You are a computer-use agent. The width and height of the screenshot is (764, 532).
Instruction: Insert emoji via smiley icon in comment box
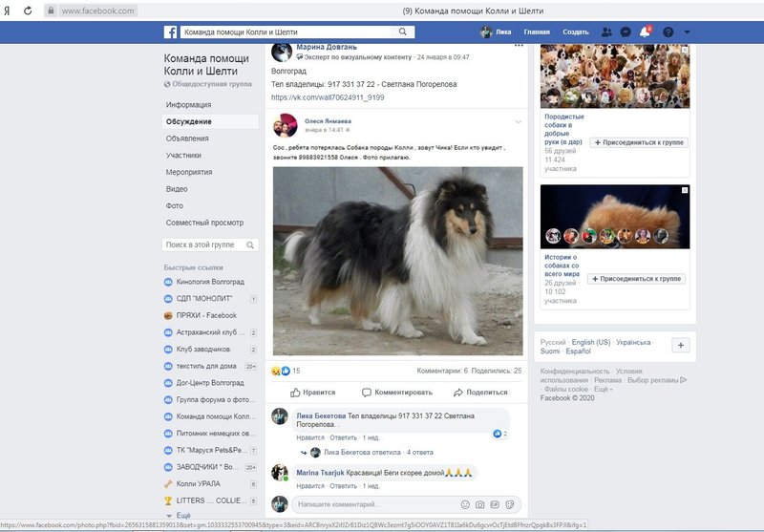[465, 504]
